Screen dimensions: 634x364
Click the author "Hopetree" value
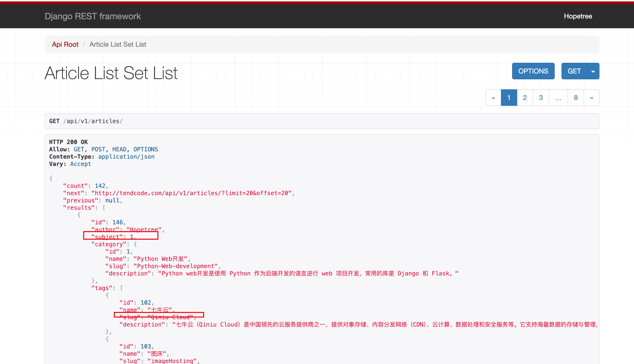(144, 229)
